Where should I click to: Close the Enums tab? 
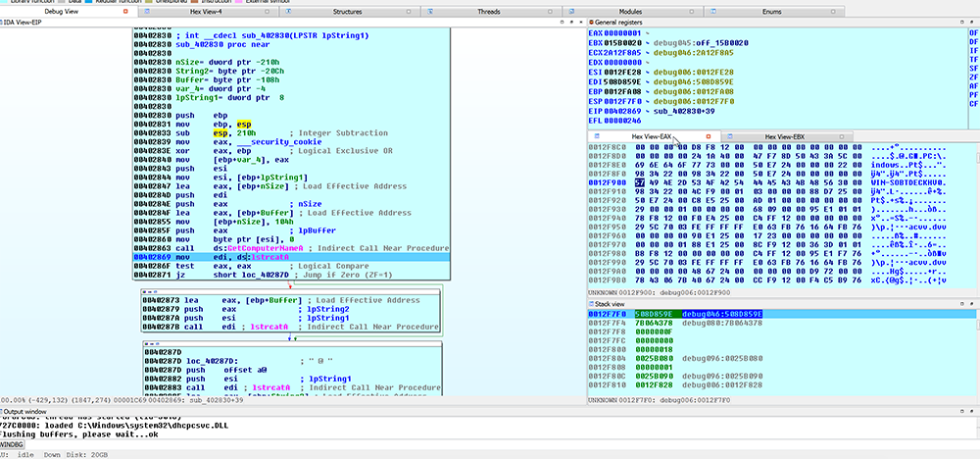pos(834,11)
